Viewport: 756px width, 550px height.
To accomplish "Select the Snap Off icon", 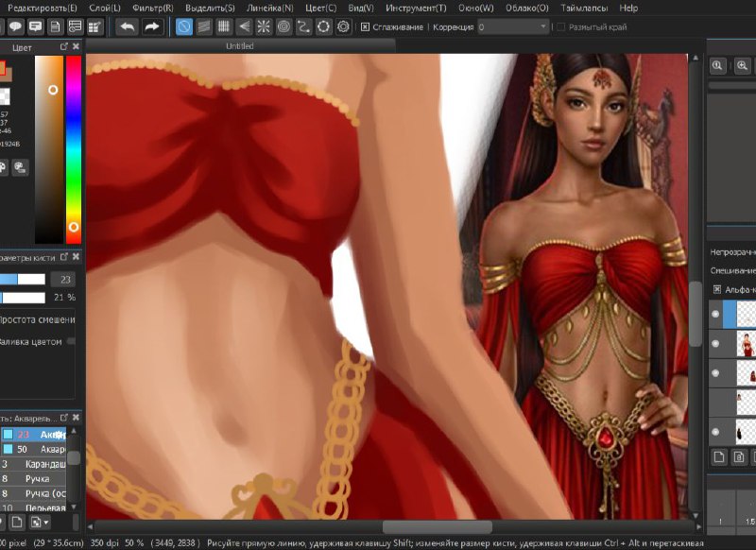I will (183, 26).
